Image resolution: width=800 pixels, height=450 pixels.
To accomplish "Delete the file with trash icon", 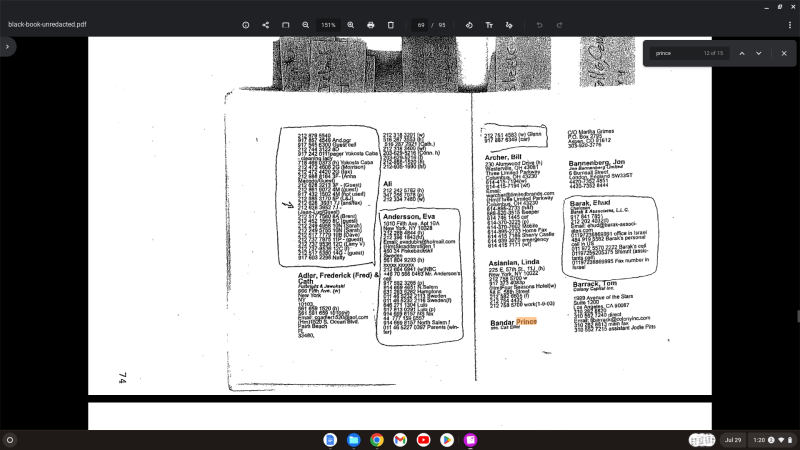I will pyautogui.click(x=390, y=25).
